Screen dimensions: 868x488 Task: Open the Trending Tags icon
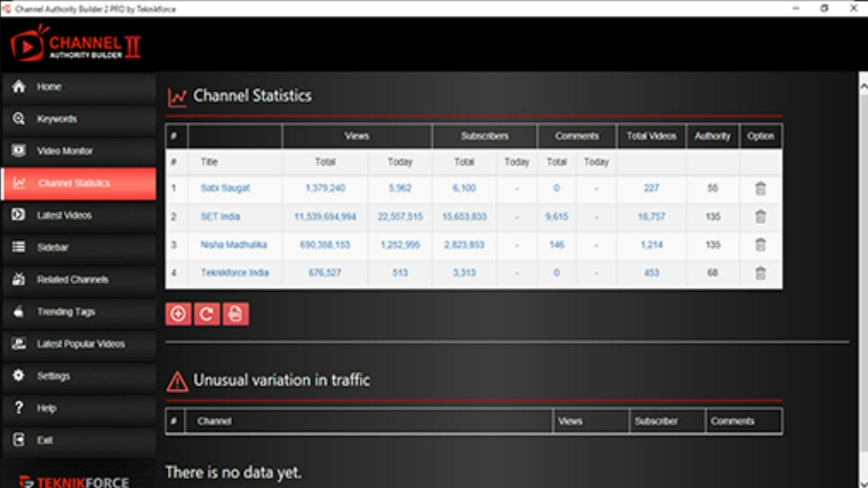coord(19,312)
